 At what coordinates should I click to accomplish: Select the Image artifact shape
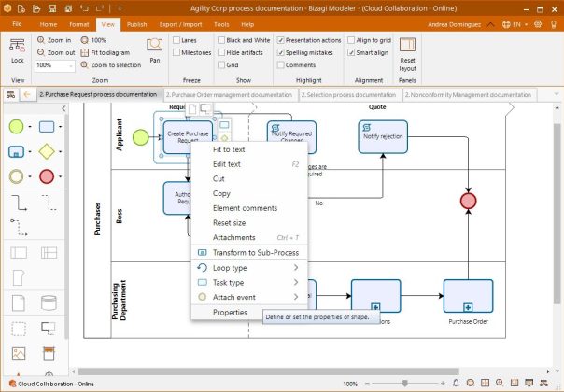pos(19,354)
